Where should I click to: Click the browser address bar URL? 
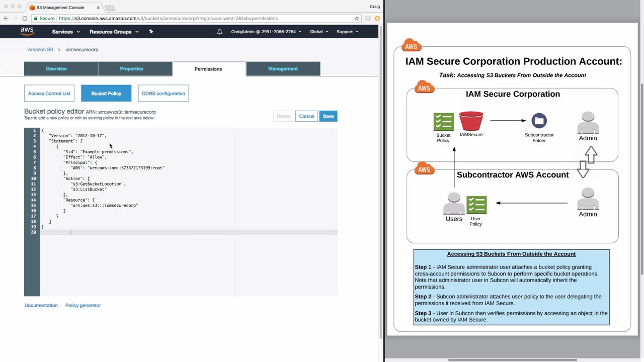[168, 19]
